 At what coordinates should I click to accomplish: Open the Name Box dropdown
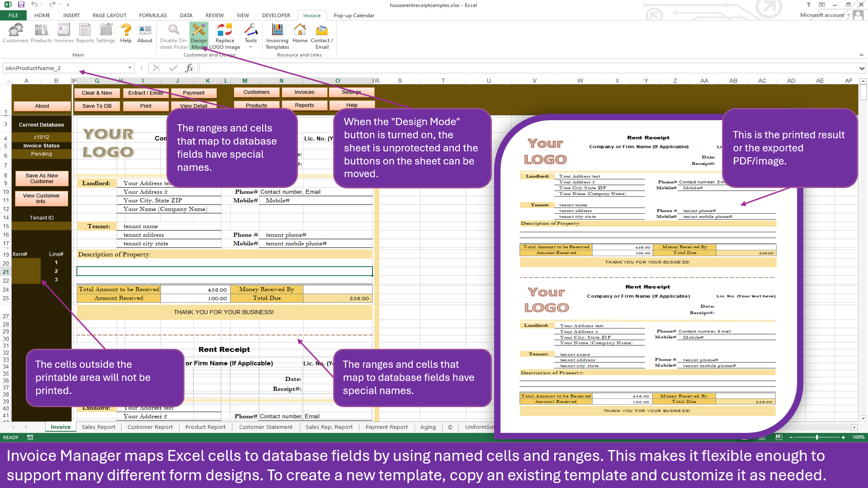(130, 68)
